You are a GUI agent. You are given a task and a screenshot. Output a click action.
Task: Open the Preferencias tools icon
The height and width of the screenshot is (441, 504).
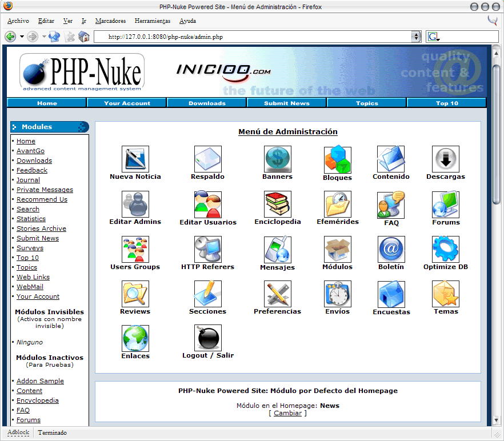click(277, 294)
